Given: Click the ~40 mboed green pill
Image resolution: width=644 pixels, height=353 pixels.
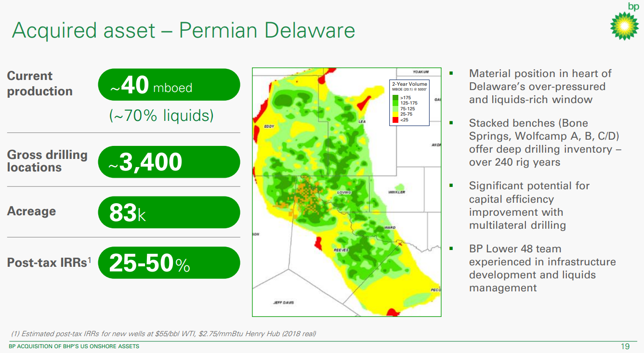Looking at the screenshot, I should (x=169, y=85).
